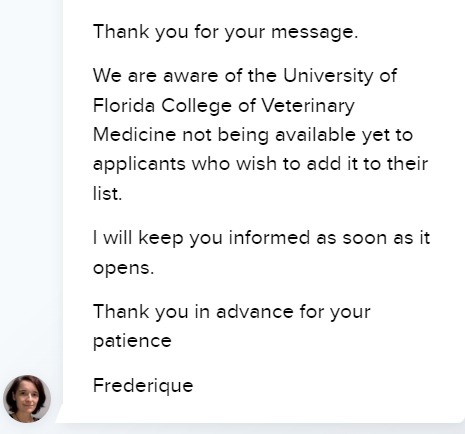
Task: Click the word 'University' in the message
Action: click(328, 76)
